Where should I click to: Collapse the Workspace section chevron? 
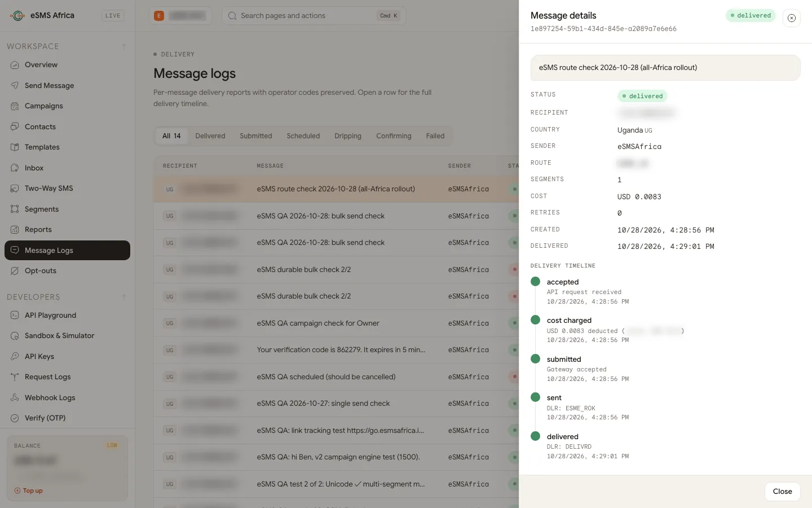click(x=124, y=46)
